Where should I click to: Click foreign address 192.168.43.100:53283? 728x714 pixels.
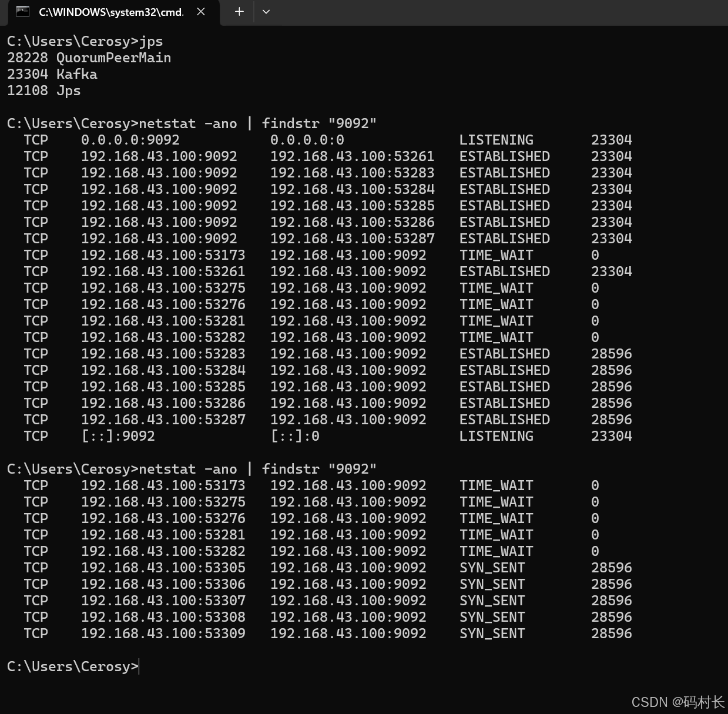point(353,173)
